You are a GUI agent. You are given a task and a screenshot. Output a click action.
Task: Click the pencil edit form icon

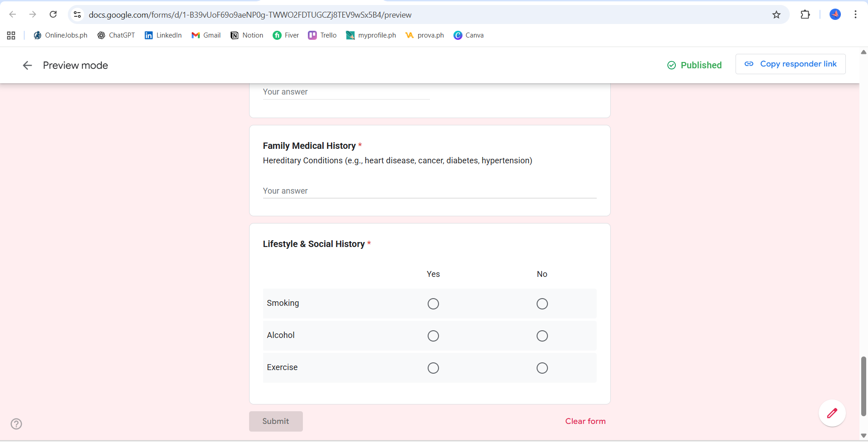(x=832, y=413)
